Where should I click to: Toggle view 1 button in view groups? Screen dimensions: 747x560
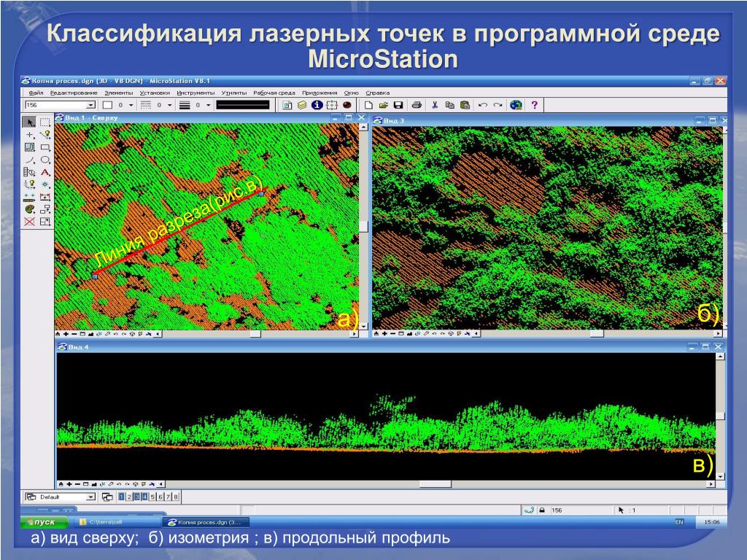click(x=122, y=497)
